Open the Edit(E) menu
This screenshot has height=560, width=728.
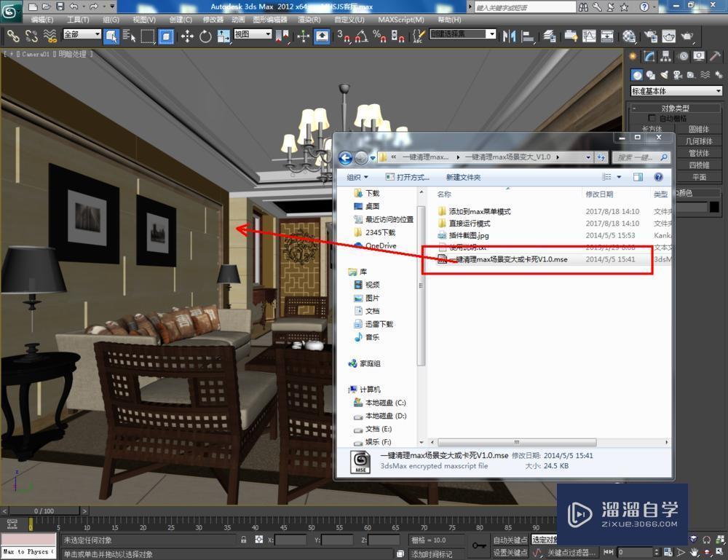click(x=41, y=20)
